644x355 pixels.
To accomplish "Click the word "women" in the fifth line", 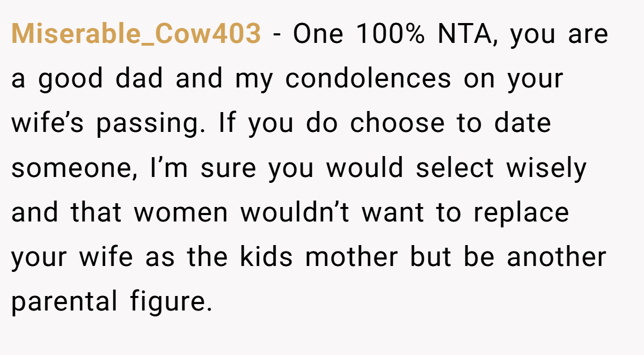I will [x=181, y=213].
